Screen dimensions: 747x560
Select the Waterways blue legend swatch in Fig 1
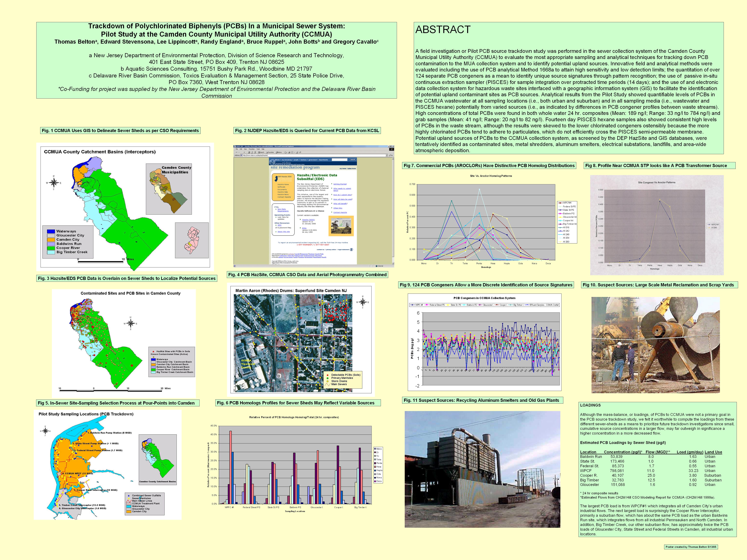pyautogui.click(x=51, y=231)
